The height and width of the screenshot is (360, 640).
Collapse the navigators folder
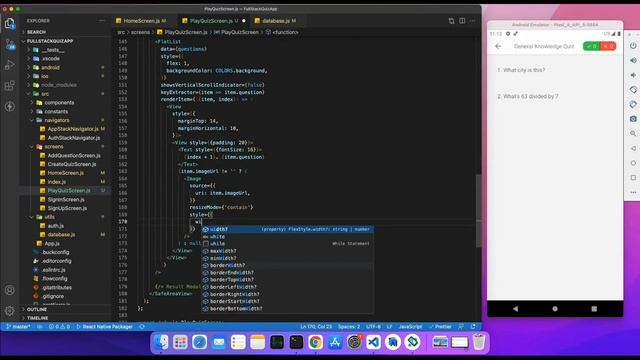tap(66, 120)
